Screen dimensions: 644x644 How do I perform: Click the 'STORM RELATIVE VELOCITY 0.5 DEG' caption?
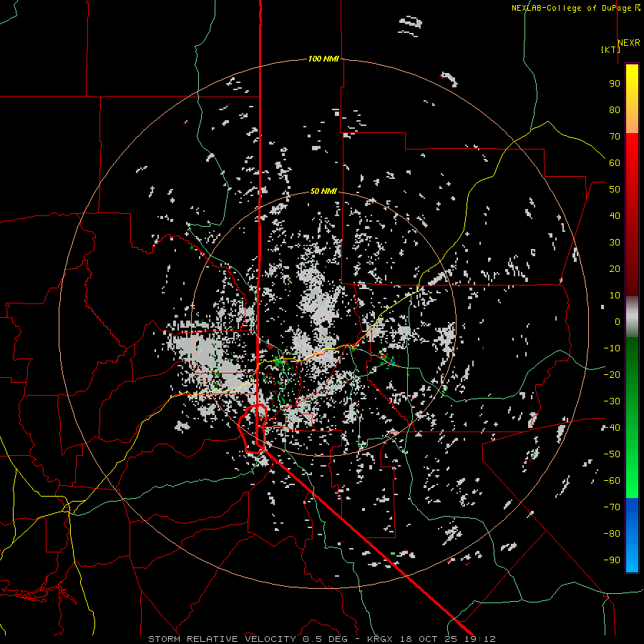[x=248, y=639]
